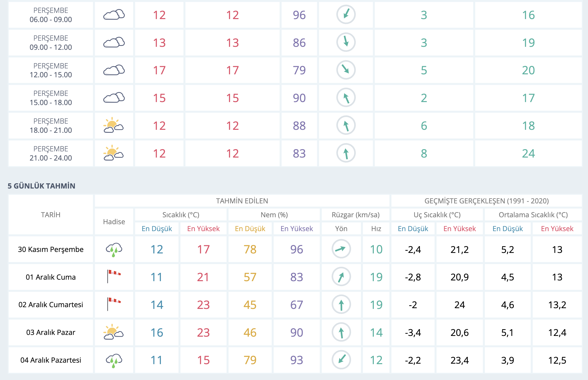Click the partly sunny icon for Perşembe 21.00 - 24.00

tap(114, 153)
